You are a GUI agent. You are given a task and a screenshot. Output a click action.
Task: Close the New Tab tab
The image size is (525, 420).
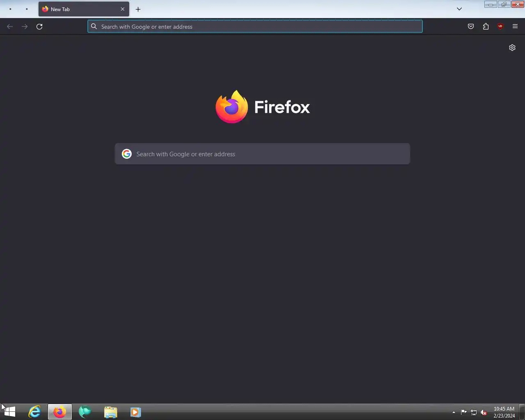[122, 9]
